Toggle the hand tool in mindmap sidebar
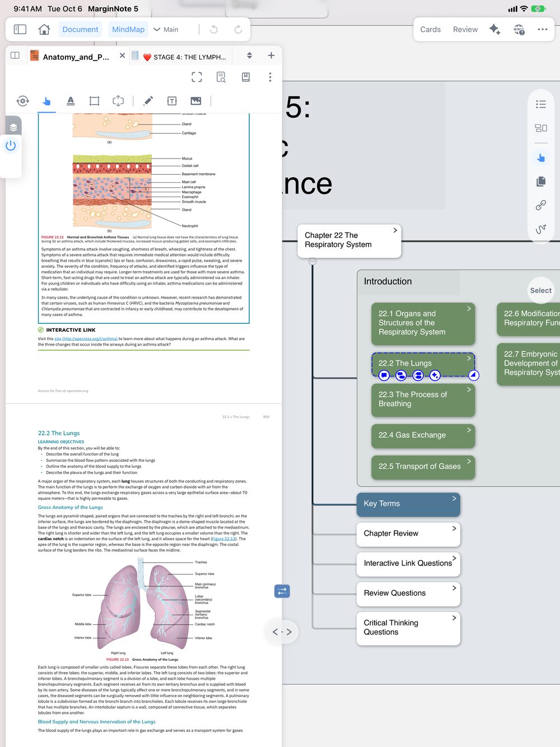Viewport: 560px width, 747px height. tap(541, 158)
